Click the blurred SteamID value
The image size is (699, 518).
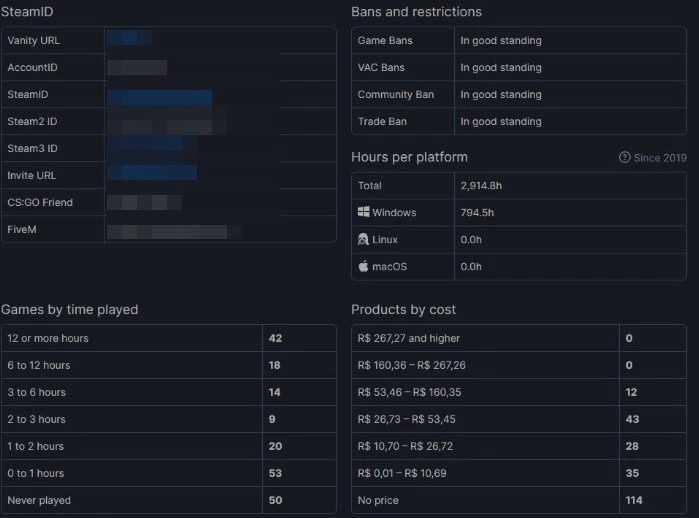coord(159,98)
